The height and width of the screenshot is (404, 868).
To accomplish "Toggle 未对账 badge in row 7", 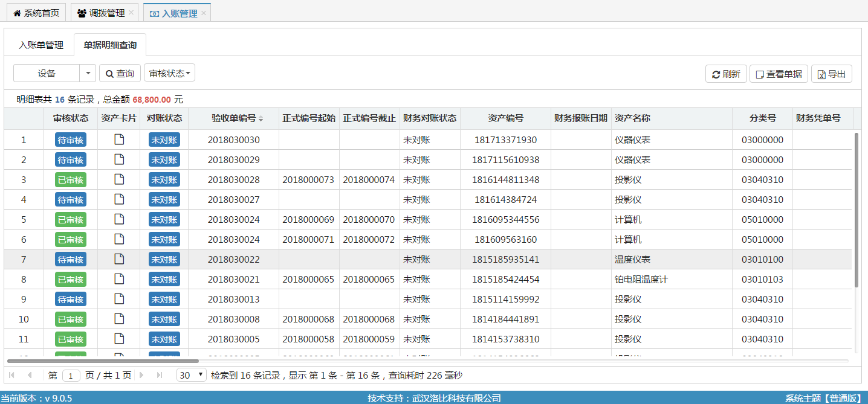I will [x=164, y=260].
